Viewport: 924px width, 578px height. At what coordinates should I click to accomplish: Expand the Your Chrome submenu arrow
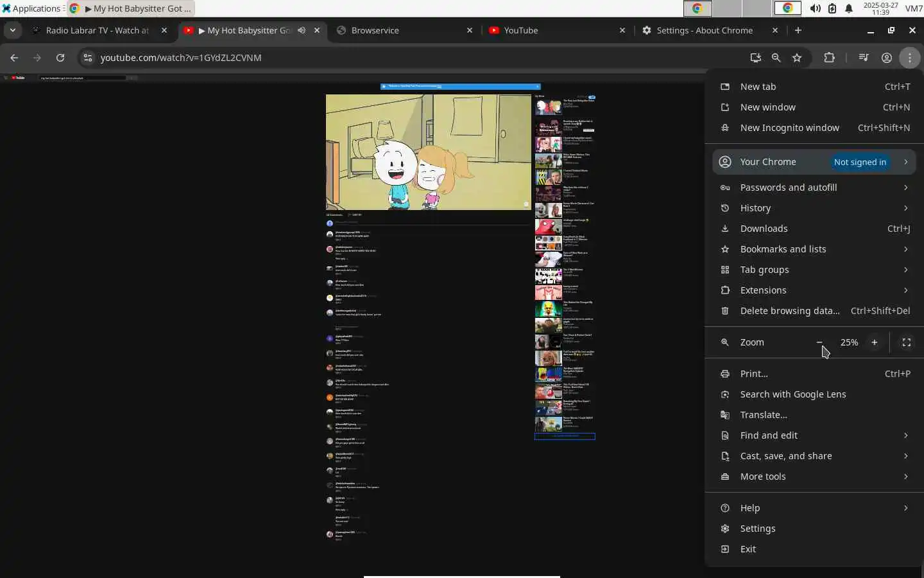[x=906, y=162]
